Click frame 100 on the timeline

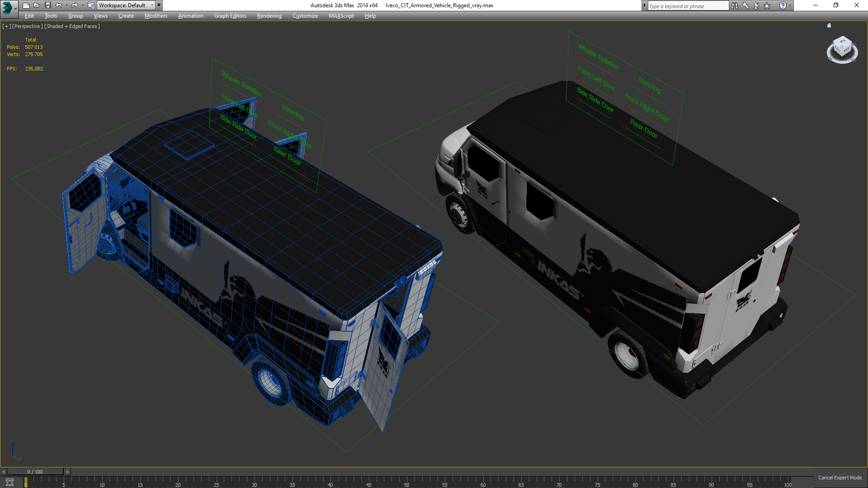click(788, 484)
